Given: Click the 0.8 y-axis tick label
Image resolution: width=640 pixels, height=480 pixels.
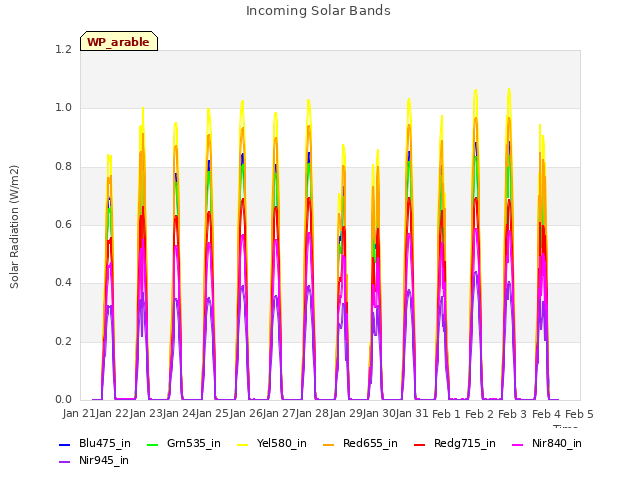Looking at the screenshot, I should (x=63, y=166).
